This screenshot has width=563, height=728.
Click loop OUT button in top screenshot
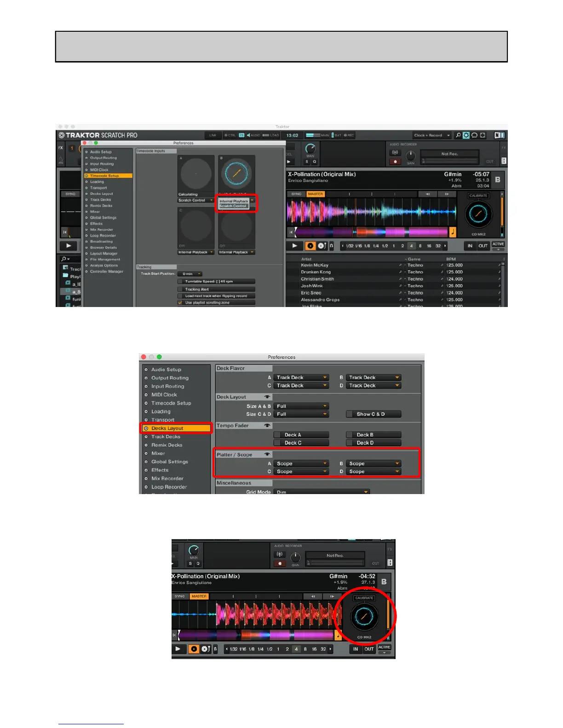(483, 246)
